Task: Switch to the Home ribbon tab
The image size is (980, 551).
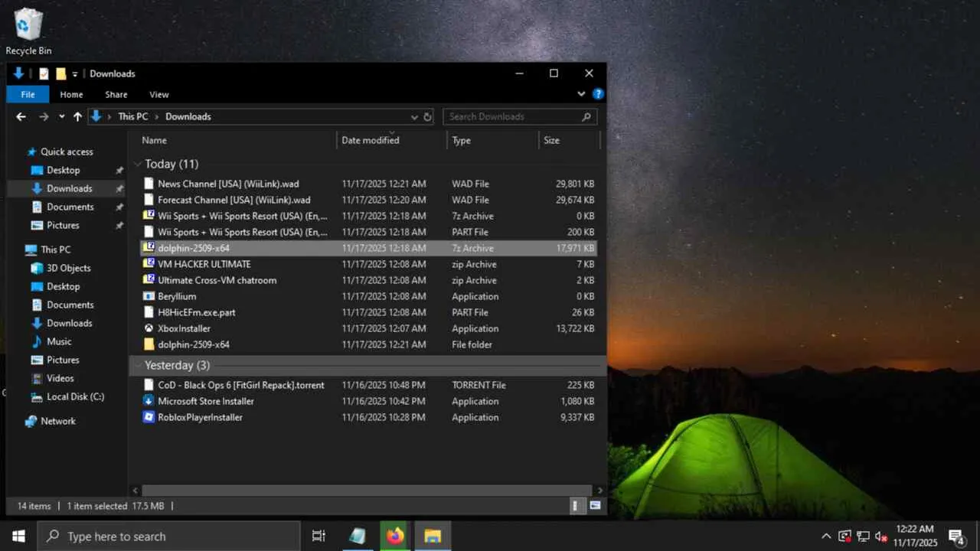Action: click(71, 95)
